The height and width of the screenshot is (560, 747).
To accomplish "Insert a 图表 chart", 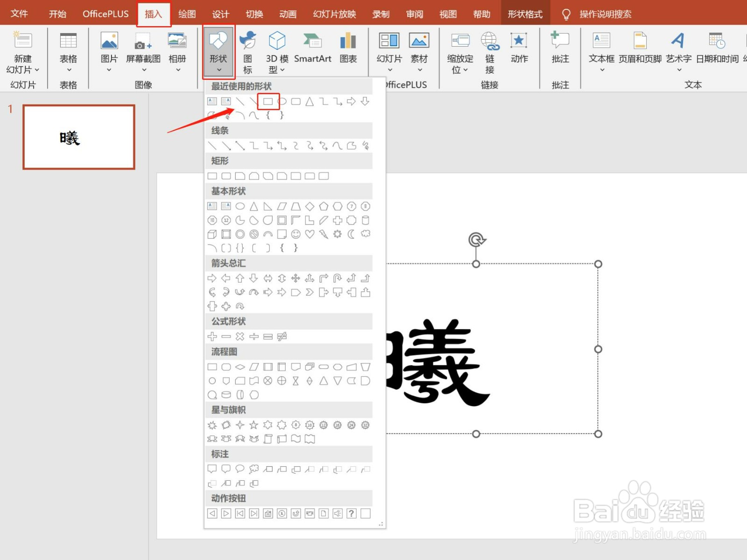I will 348,47.
